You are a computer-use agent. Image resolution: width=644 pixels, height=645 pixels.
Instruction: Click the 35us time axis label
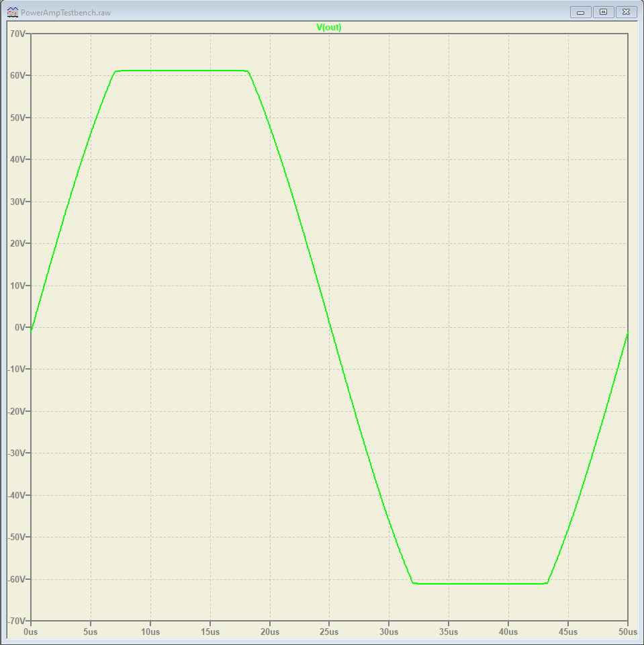pyautogui.click(x=449, y=632)
